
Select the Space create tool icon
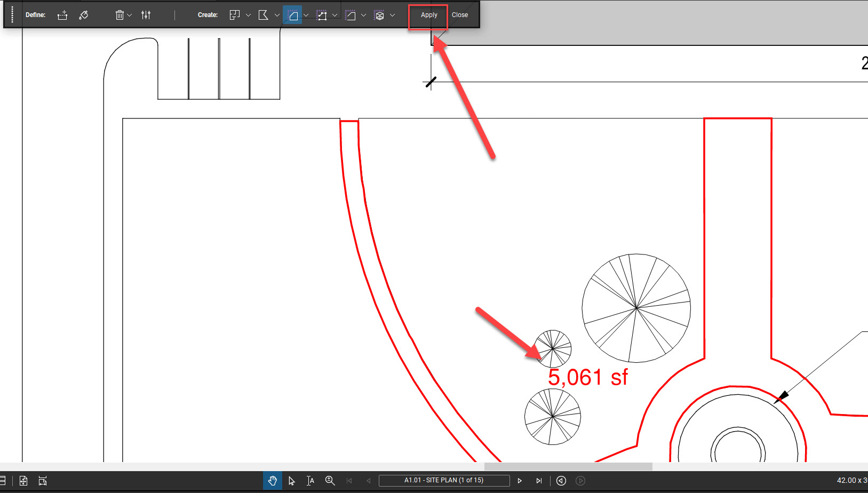[x=235, y=15]
